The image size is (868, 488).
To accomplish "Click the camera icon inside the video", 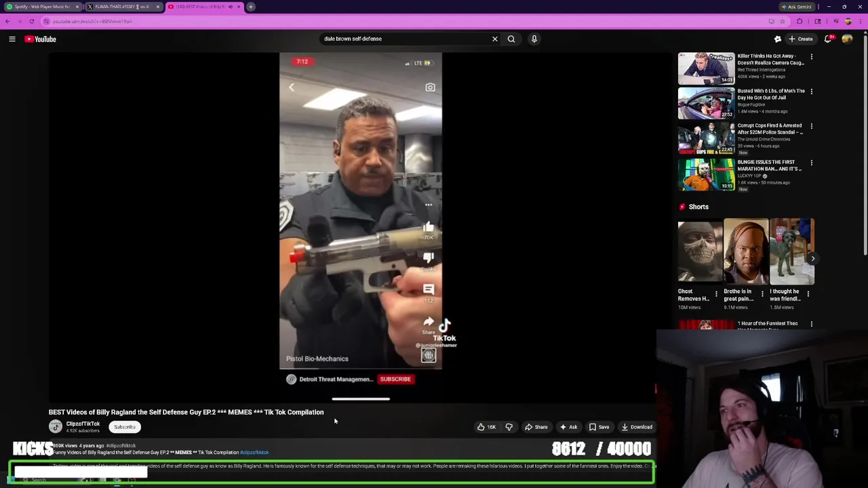I will (x=430, y=87).
